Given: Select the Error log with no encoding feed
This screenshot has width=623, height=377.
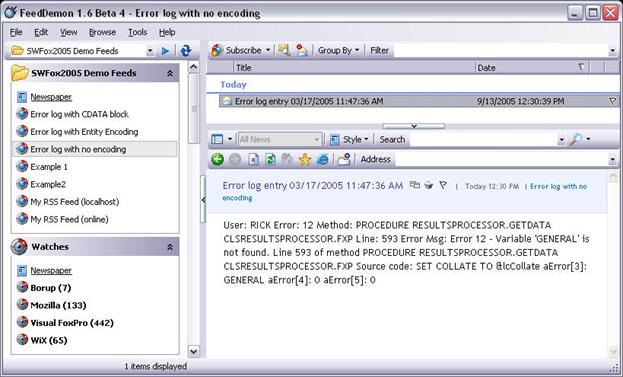Looking at the screenshot, I should click(95, 149).
